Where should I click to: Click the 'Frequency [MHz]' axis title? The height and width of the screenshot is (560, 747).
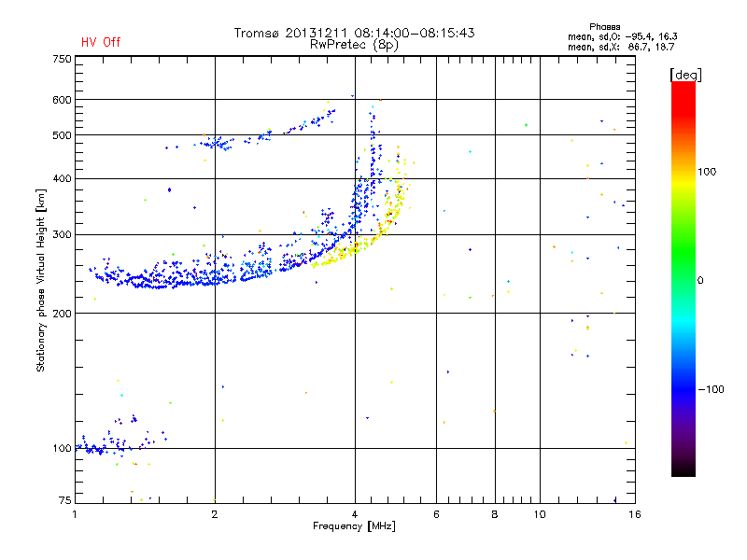coord(354,526)
